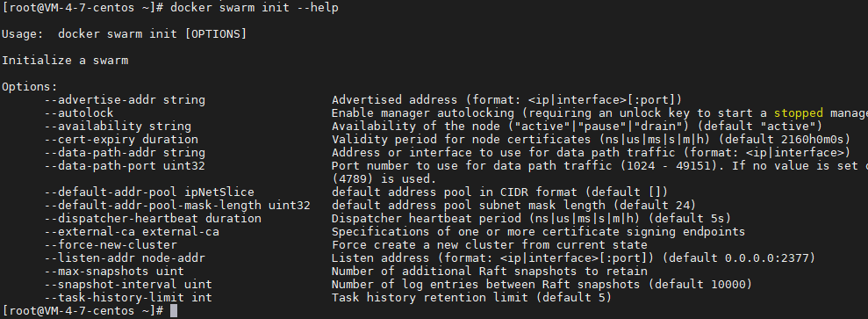This screenshot has height=319, width=868.
Task: Click the terminal cursor block at prompt
Action: pos(174,311)
